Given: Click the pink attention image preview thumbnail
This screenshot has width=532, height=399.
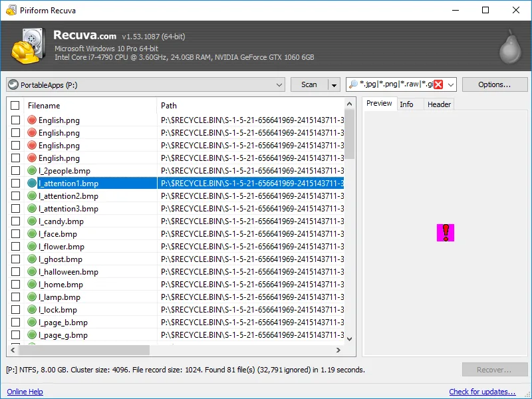Looking at the screenshot, I should point(445,233).
